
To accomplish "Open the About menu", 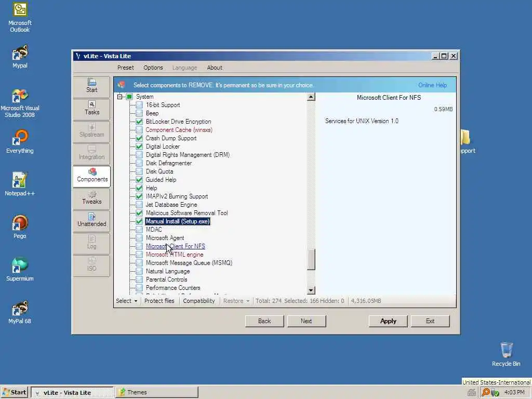I will pyautogui.click(x=215, y=68).
